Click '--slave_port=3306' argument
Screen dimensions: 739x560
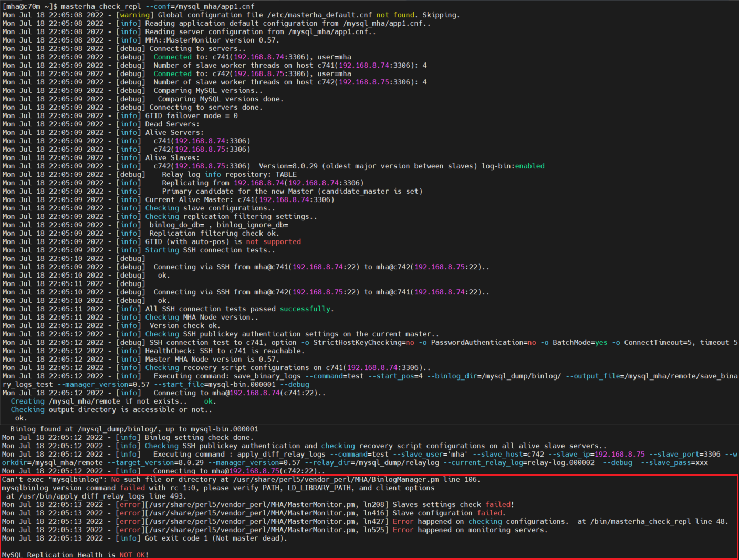tap(684, 454)
